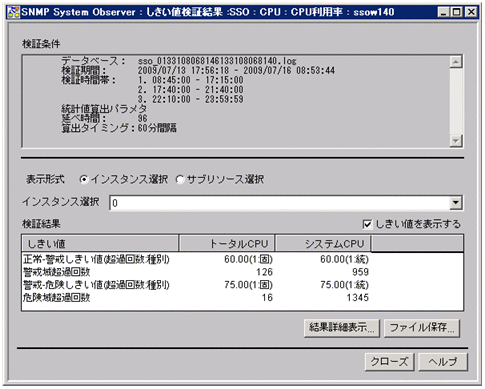The height and width of the screenshot is (389, 485).
Task: Click the クローズ button
Action: [389, 362]
